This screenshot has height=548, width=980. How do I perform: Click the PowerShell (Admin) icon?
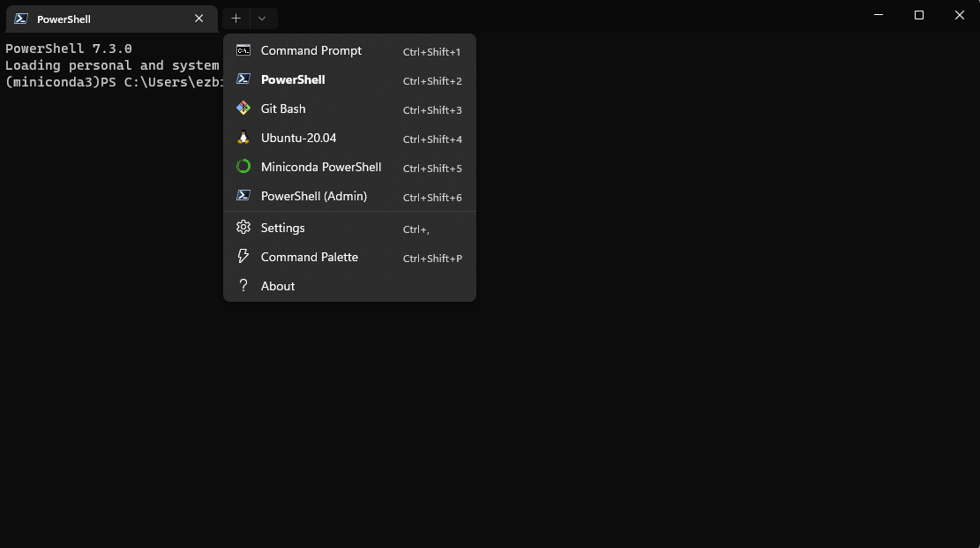coord(243,195)
